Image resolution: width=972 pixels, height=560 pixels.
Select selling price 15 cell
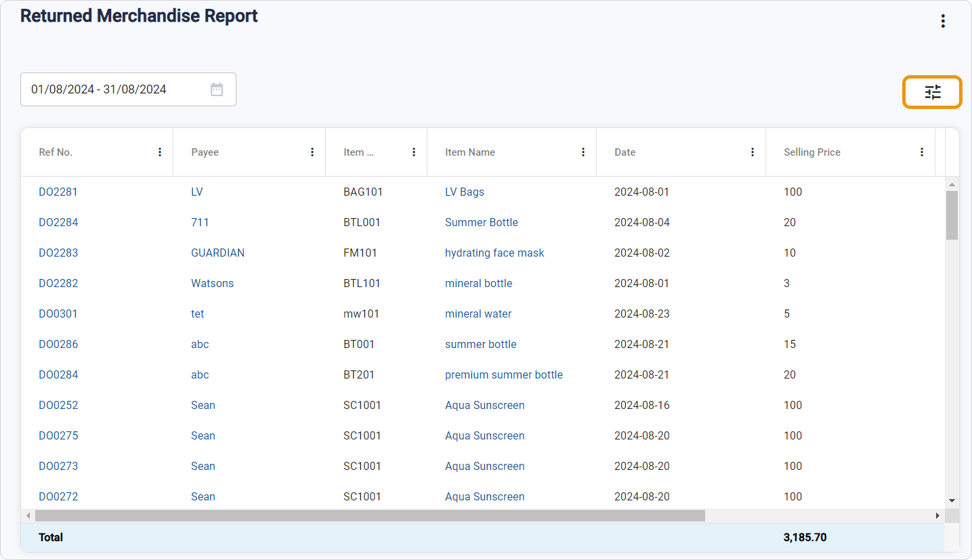[790, 344]
